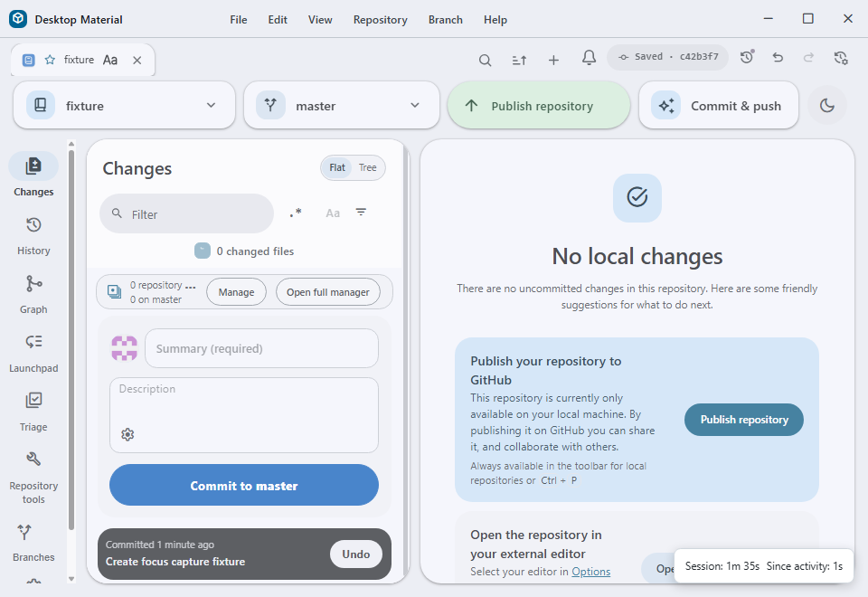The image size is (868, 597).
Task: Close the fixture tab
Action: tap(137, 60)
